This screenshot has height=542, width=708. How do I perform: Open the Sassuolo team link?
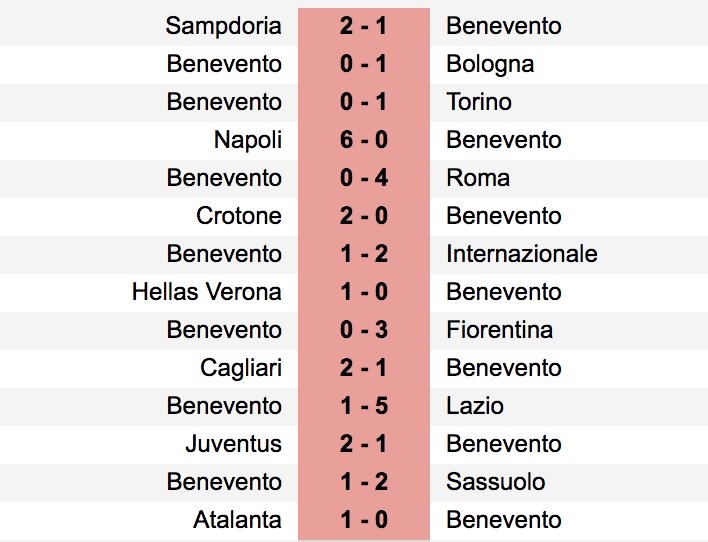pyautogui.click(x=496, y=481)
